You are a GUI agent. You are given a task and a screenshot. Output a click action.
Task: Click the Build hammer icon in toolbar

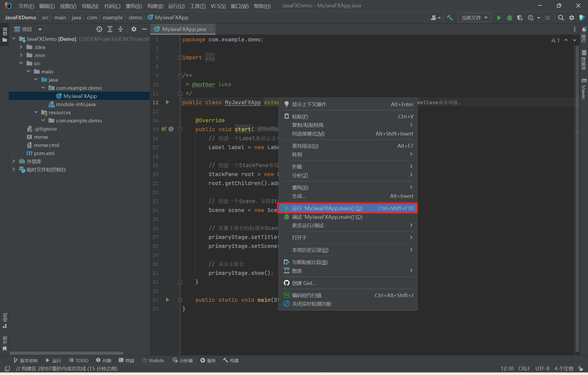pyautogui.click(x=450, y=18)
